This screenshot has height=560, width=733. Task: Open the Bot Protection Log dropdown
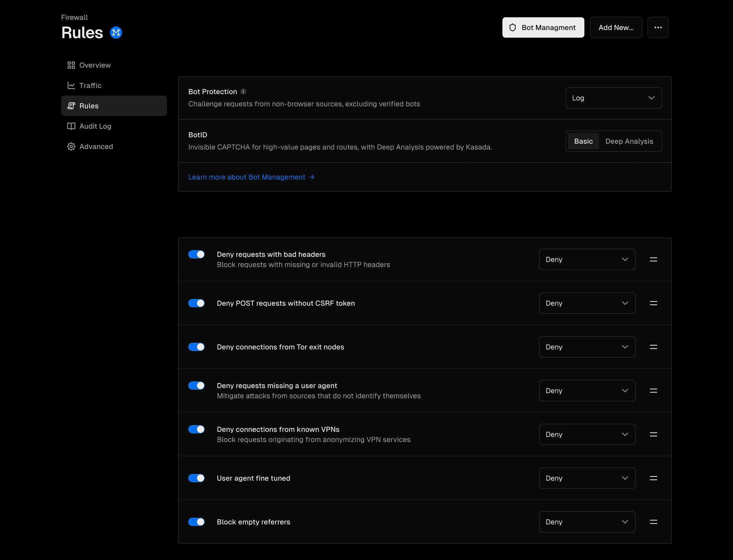tap(613, 98)
